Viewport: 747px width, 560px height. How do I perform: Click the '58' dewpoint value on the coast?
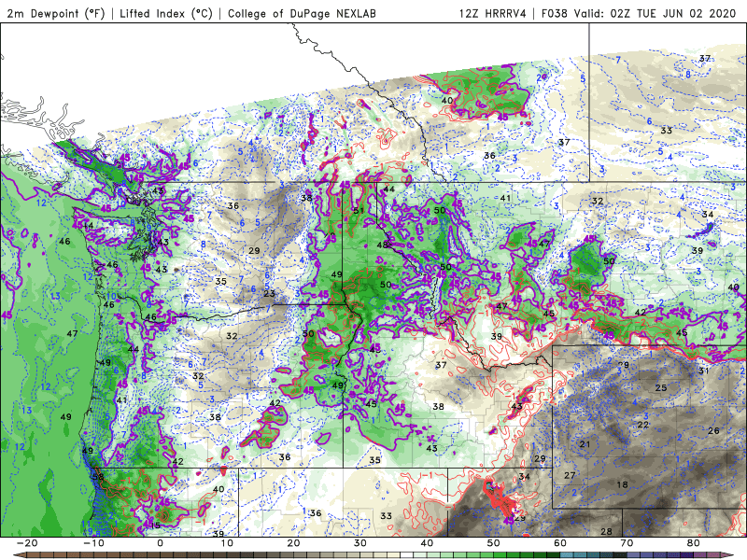point(98,477)
